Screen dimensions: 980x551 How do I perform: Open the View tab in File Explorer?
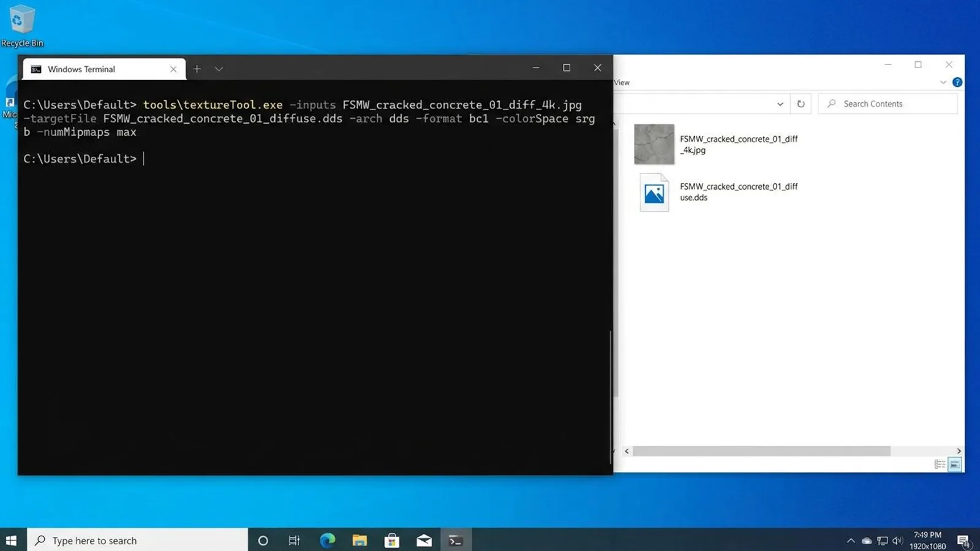coord(622,83)
